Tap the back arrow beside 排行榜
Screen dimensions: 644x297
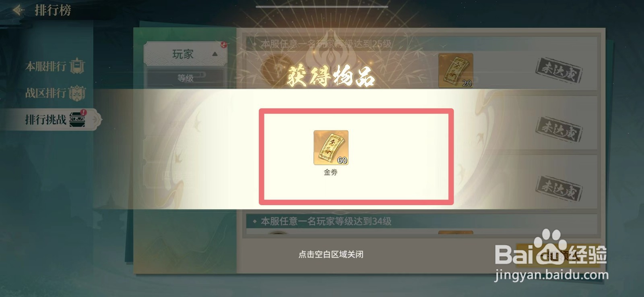[x=18, y=10]
